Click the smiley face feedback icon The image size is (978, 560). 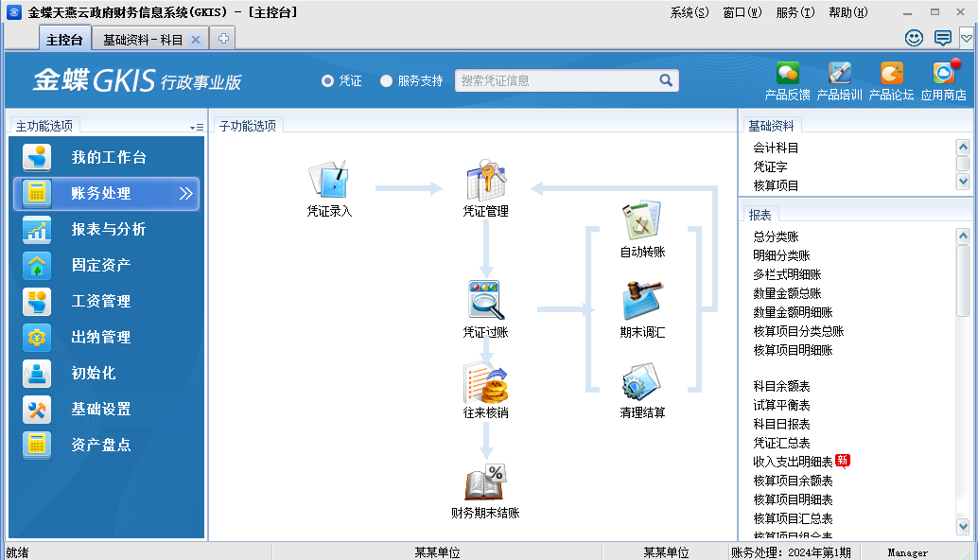(x=914, y=38)
